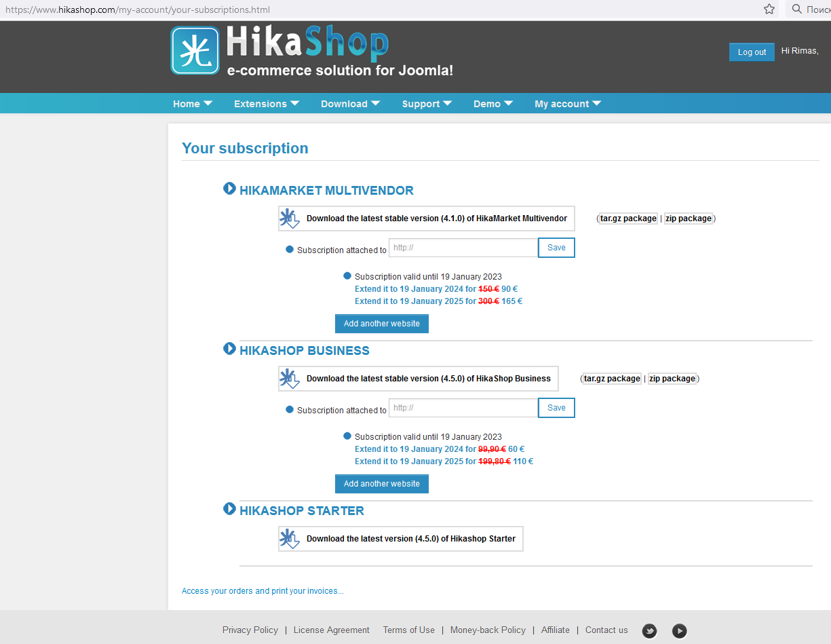Click the arrow icon beside HIKAMARKET MULTIVENDOR
Image resolution: width=831 pixels, height=644 pixels.
tap(229, 189)
